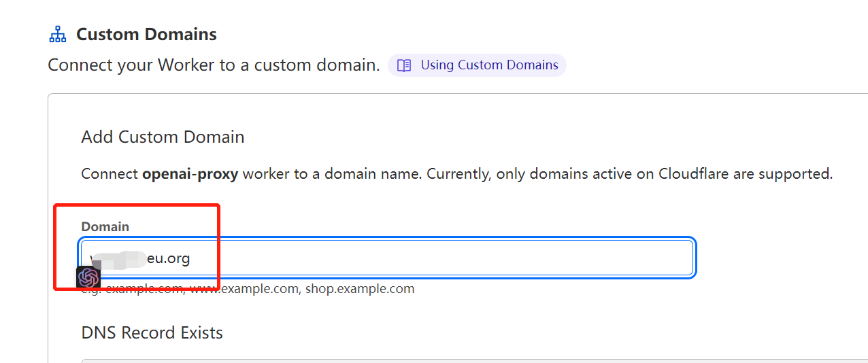Focus the Domain input field
The height and width of the screenshot is (363, 868).
(387, 258)
